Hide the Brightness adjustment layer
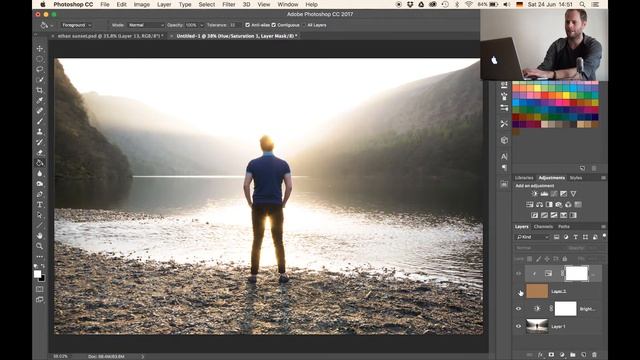This screenshot has height=360, width=640. click(519, 309)
